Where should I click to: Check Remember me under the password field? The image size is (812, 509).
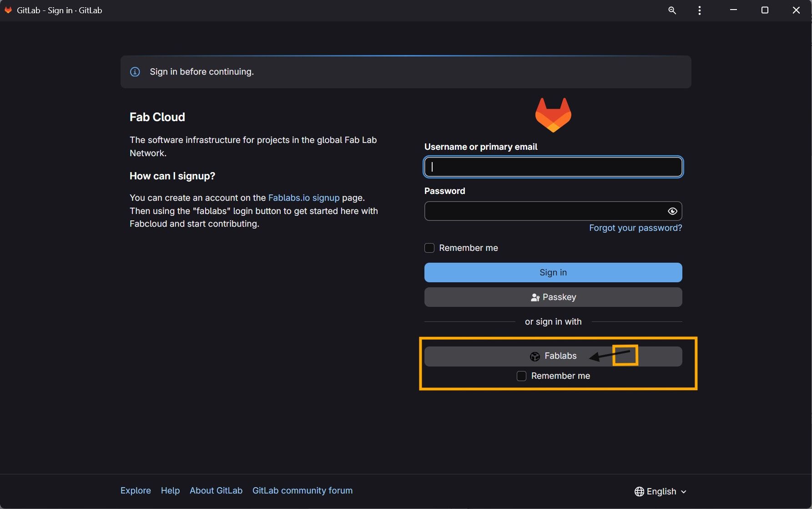(429, 248)
